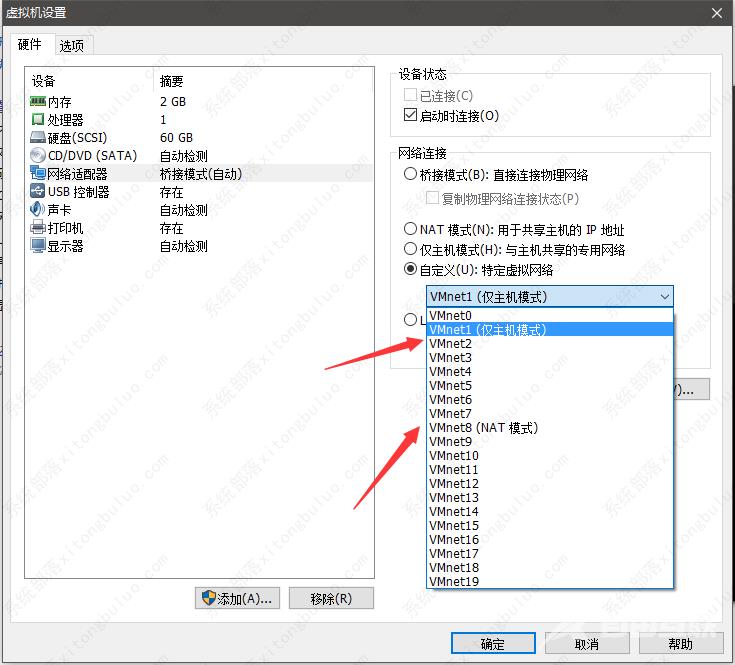Screen dimensions: 735x665
Task: Select the 打印机 device row
Action: point(200,227)
